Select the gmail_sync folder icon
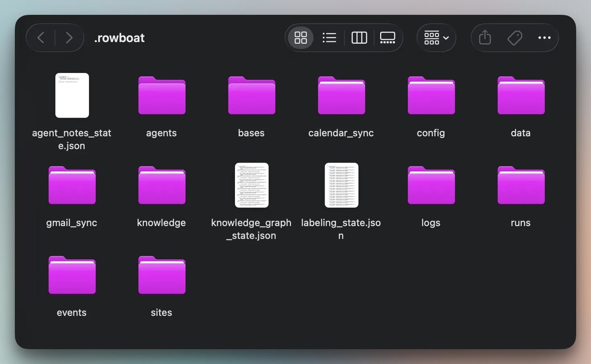The image size is (591, 364). [x=72, y=185]
